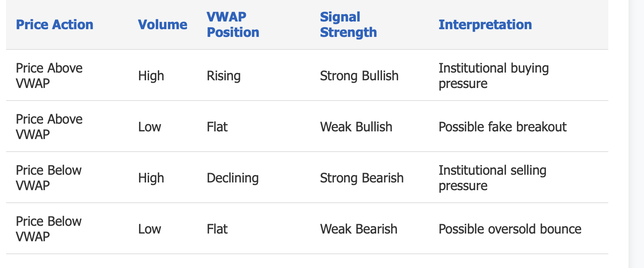644x268 pixels.
Task: Click Low volume in the Weak Bullish row
Action: (x=149, y=127)
